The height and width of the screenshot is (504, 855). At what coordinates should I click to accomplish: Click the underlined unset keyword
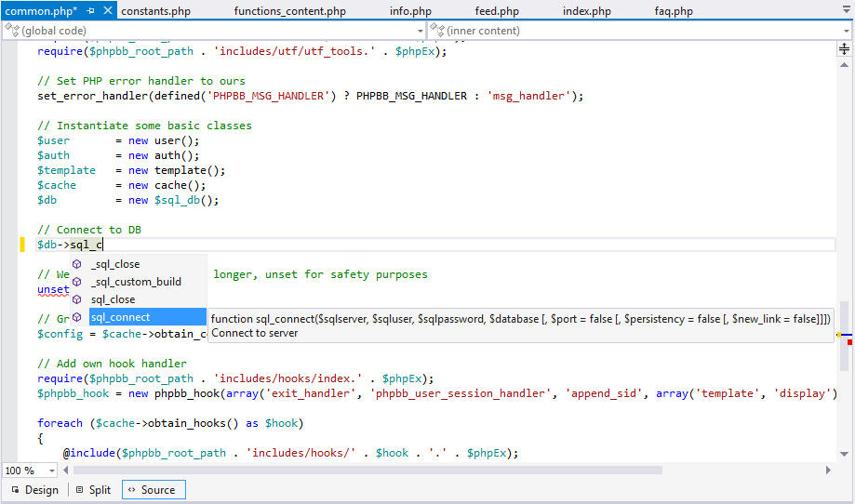tap(53, 290)
